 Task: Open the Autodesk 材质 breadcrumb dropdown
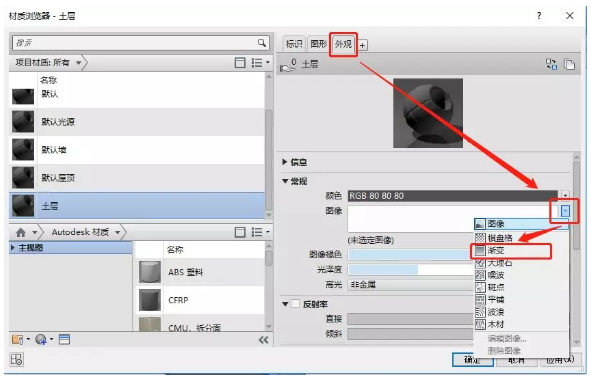118,233
